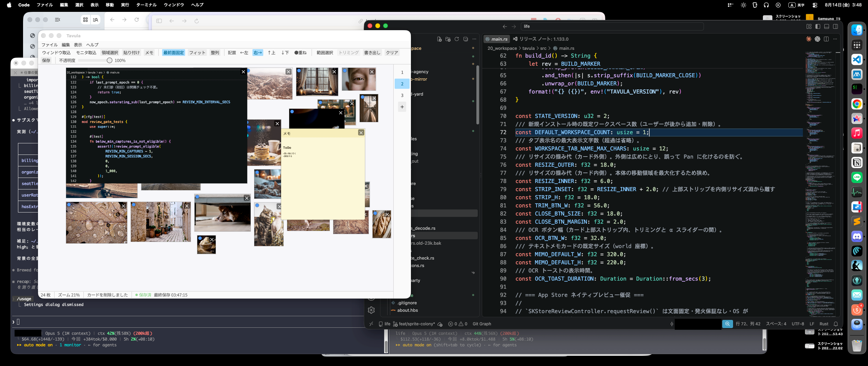Click New Folder icon in VS Code explorer
This screenshot has height=366, width=868.
click(x=448, y=39)
